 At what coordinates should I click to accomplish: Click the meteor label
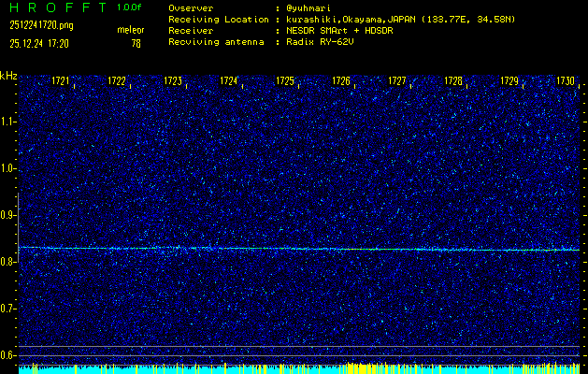pos(130,30)
